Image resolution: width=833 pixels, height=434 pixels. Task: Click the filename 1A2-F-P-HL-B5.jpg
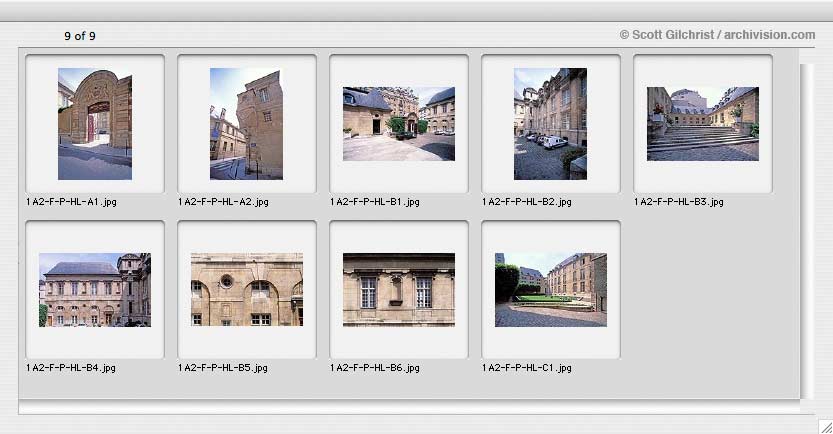(223, 368)
